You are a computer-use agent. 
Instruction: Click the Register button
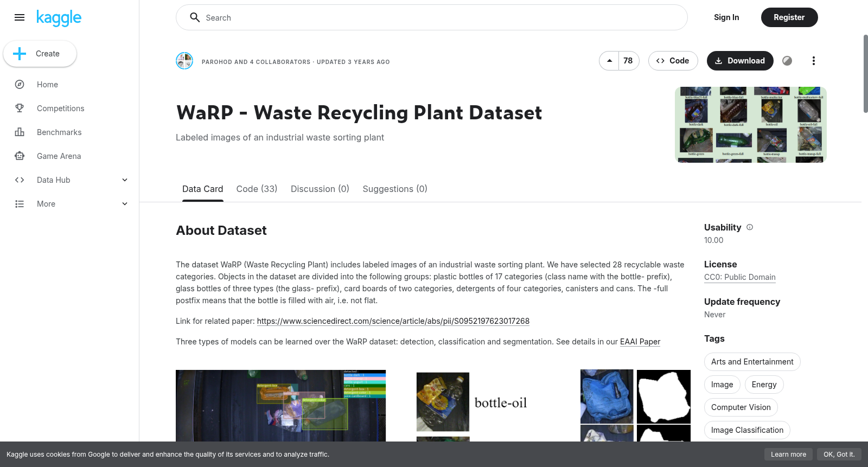click(x=789, y=17)
